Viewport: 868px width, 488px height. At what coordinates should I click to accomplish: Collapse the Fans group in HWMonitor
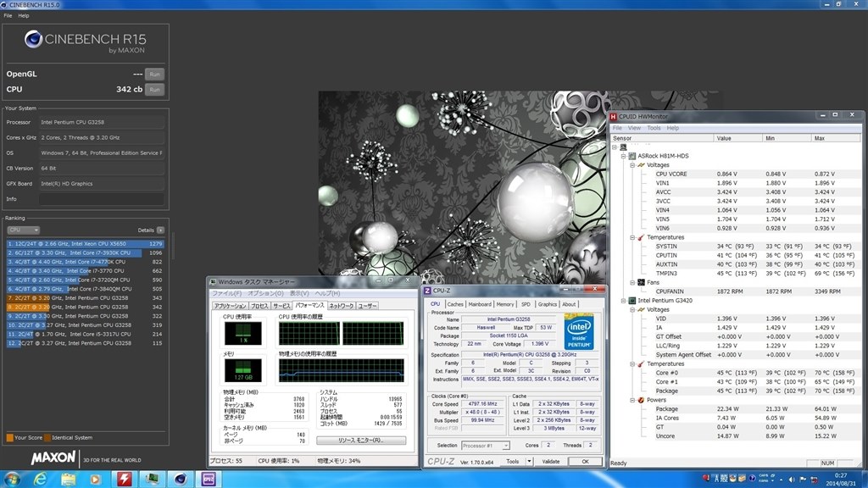point(632,282)
